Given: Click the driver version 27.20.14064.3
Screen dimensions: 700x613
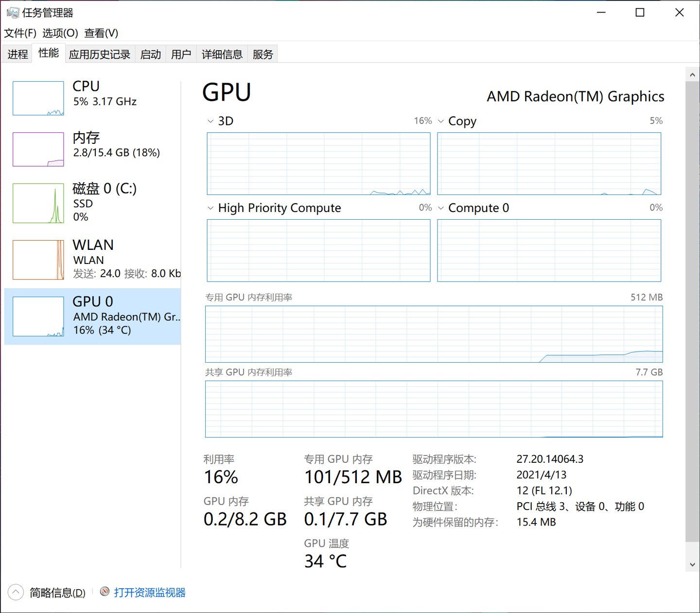Looking at the screenshot, I should pyautogui.click(x=550, y=459).
